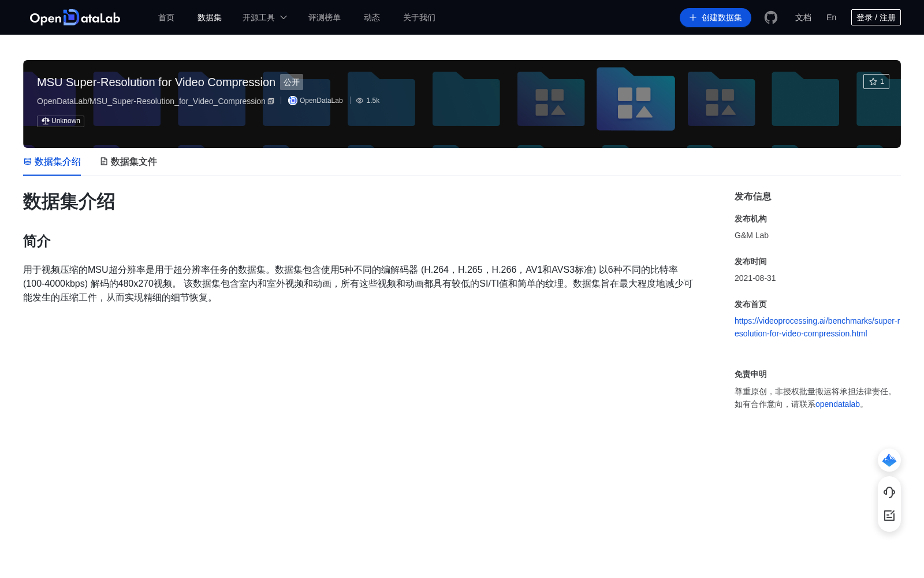The width and height of the screenshot is (924, 578).
Task: Click the publisher text G&M Lab
Action: tap(751, 235)
